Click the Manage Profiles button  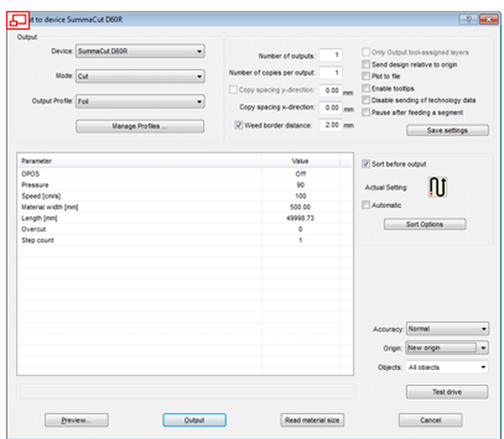point(140,126)
